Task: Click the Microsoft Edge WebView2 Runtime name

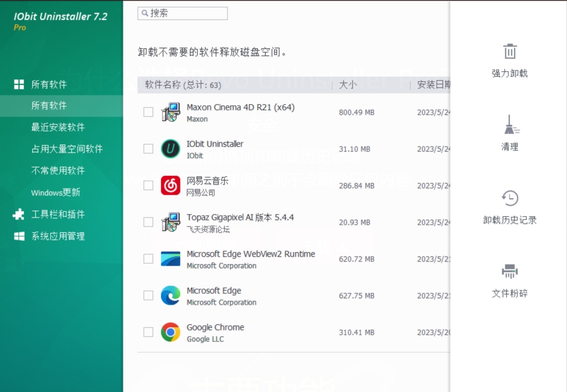Action: [x=251, y=254]
